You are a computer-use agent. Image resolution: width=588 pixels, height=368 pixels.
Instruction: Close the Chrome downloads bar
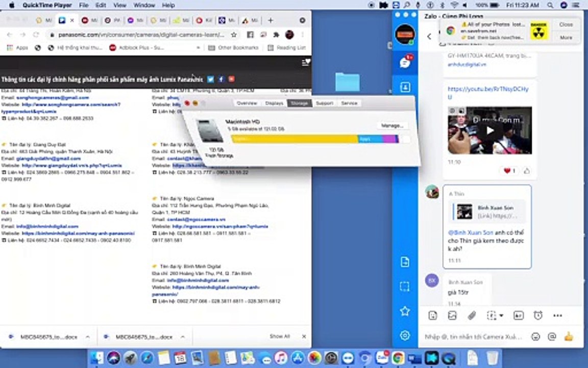coord(304,336)
